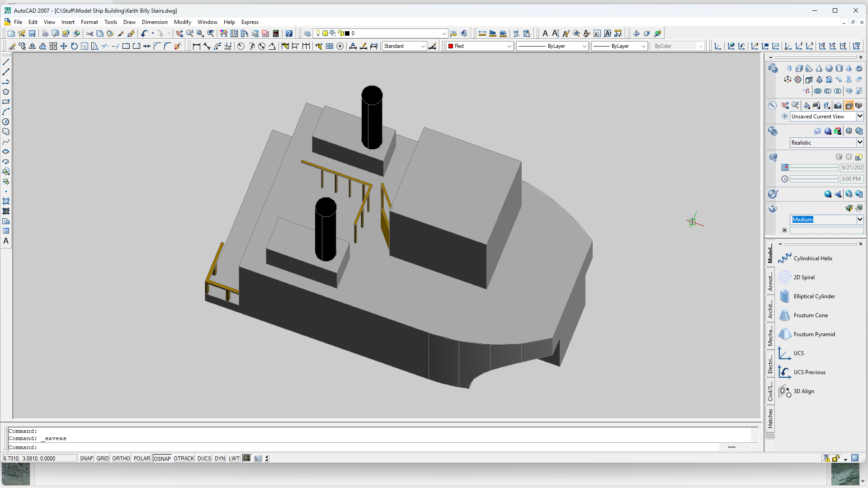
Task: Select the Frustum Cone tool
Action: (x=810, y=315)
